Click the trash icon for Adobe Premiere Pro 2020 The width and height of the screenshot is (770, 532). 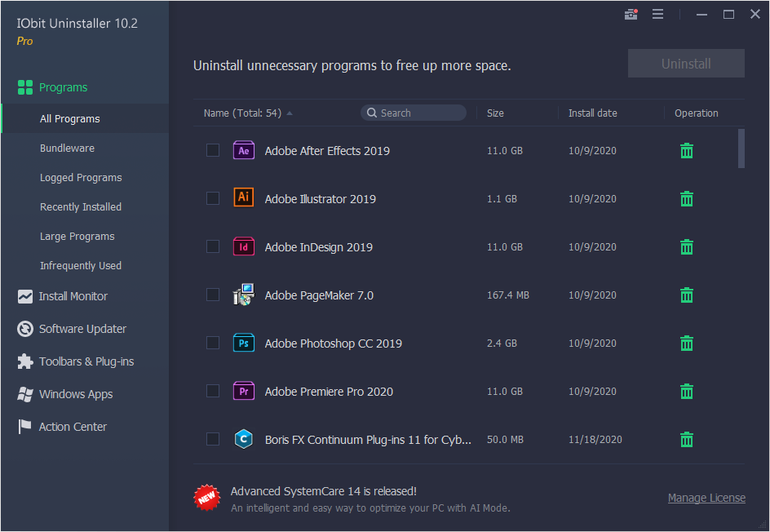pyautogui.click(x=687, y=392)
